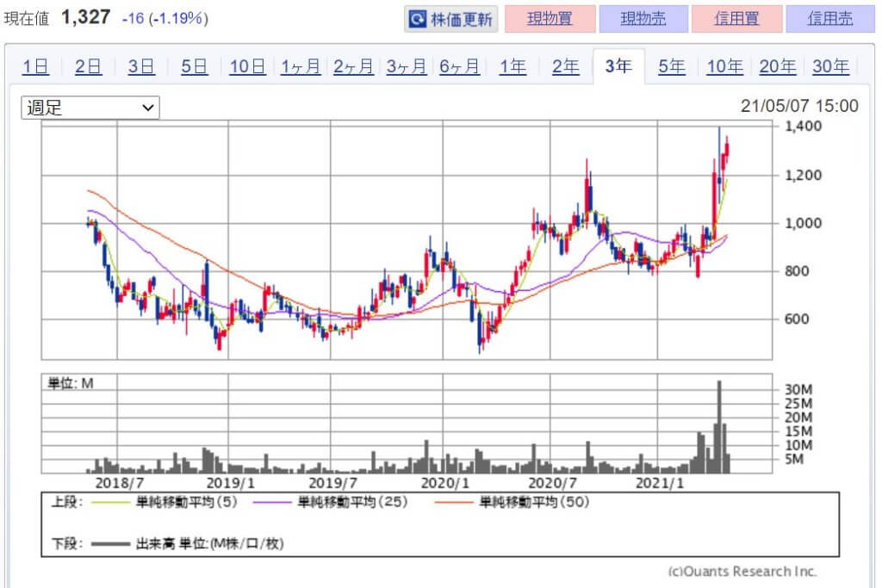Click the 2021/1 date axis label
Screen dimensions: 882x588
coord(660,483)
